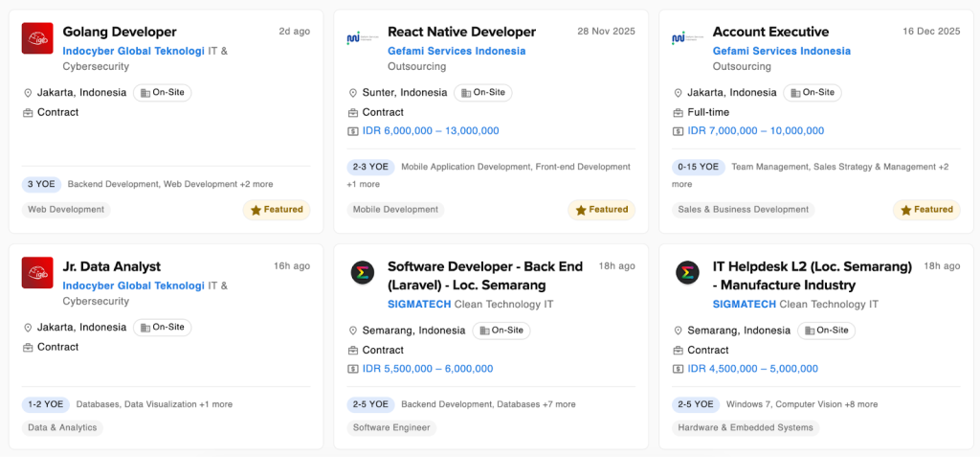The height and width of the screenshot is (457, 980).
Task: Click the Gefami logo on Account Executive card
Action: pyautogui.click(x=687, y=38)
